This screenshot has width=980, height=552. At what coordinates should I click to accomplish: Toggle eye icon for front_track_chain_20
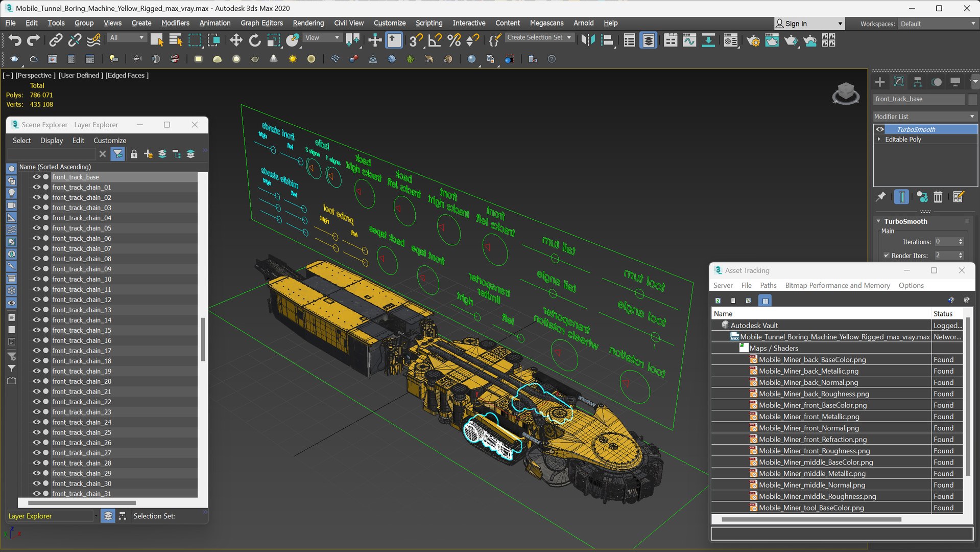tap(37, 381)
